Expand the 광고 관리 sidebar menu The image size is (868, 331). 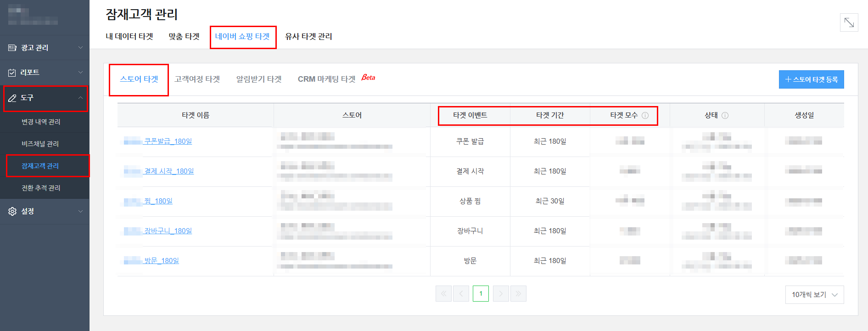tap(80, 48)
